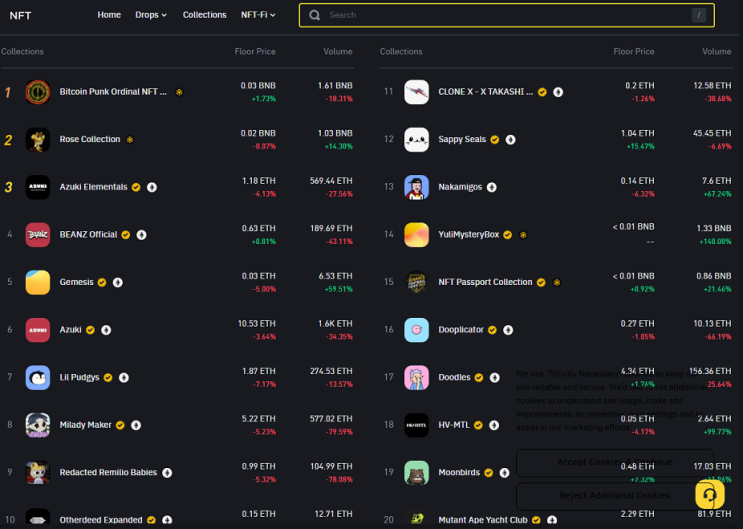Click the BNB chain icon beside Rose Collection
Viewport: 743px width, 529px height.
(x=130, y=140)
